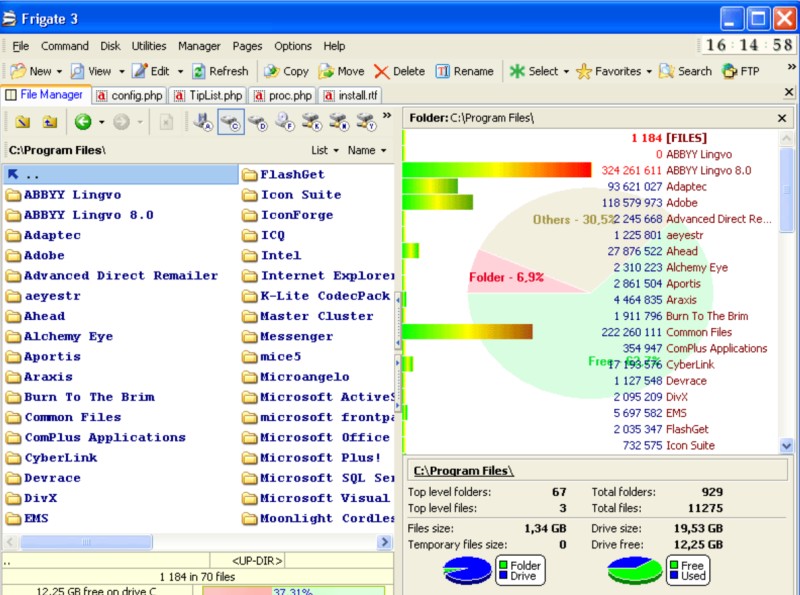Open the FTP tool
The image size is (800, 595).
coord(741,71)
